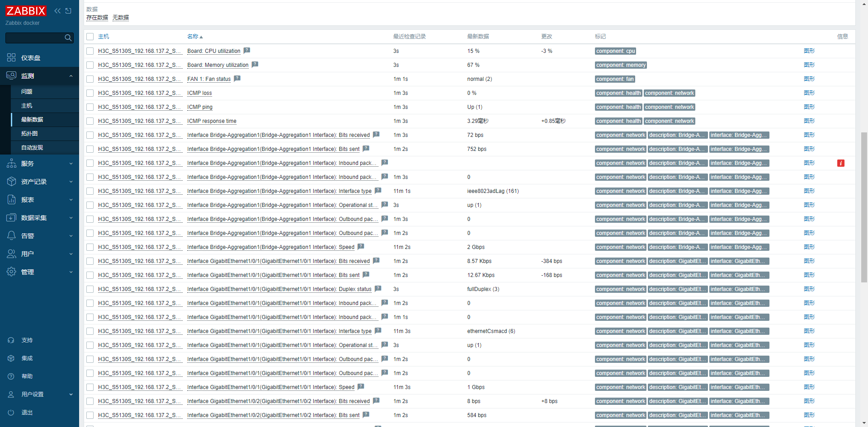Viewport: 868px width, 427px height.
Task: Click the 'component: memory' tag
Action: click(x=621, y=65)
